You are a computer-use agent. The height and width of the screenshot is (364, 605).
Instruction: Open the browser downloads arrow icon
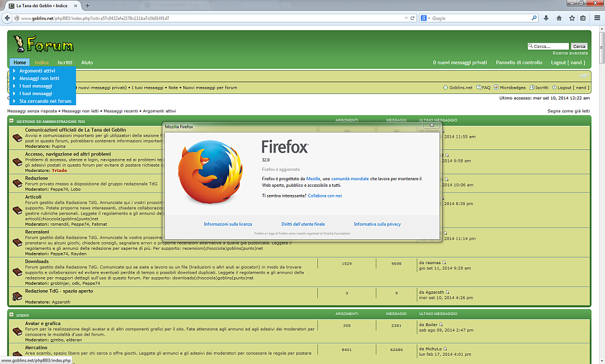tap(546, 18)
